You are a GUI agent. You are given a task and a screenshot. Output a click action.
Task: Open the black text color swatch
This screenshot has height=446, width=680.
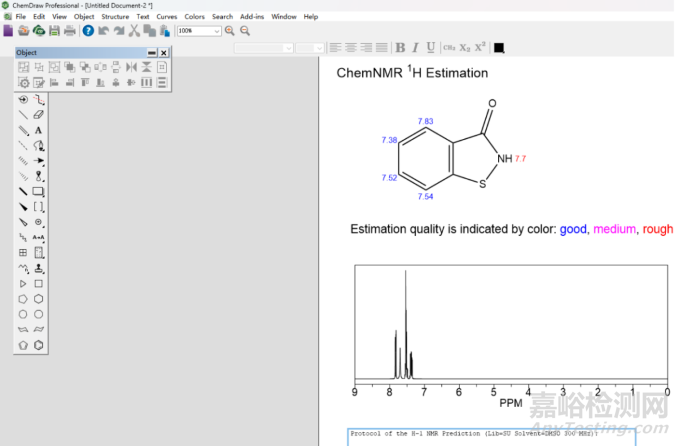click(499, 47)
